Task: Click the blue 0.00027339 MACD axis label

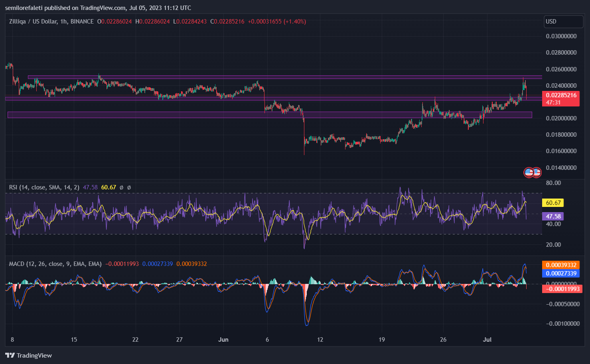Action: tap(561, 273)
